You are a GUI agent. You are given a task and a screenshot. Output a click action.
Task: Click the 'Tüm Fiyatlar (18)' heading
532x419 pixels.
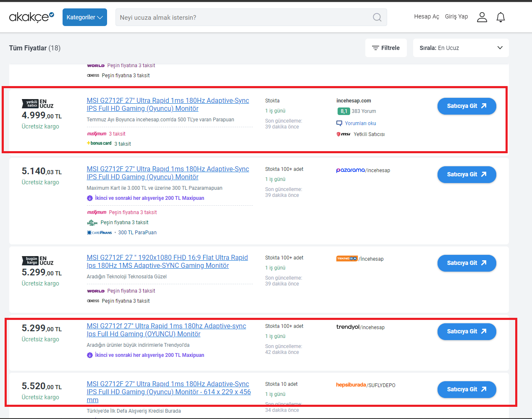(x=35, y=48)
